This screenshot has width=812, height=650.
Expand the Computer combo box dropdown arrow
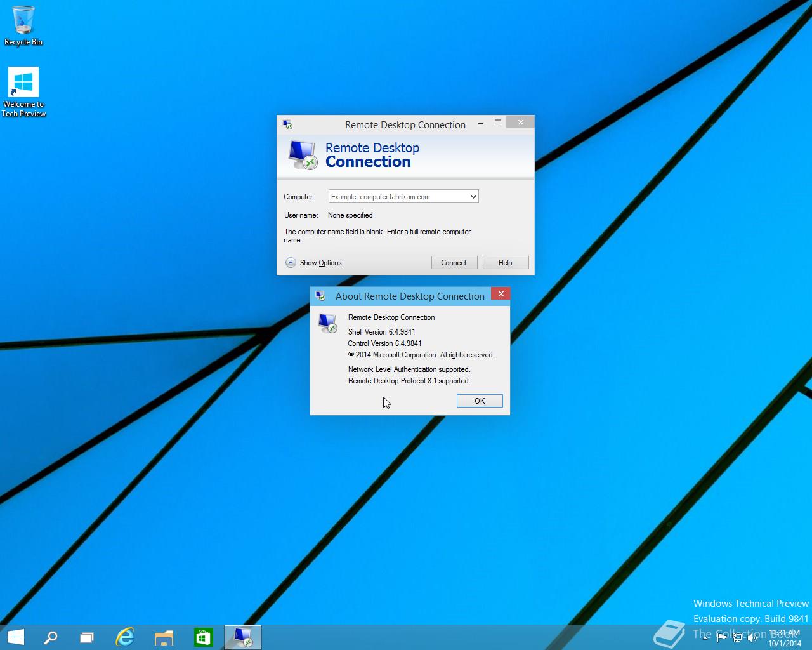[473, 197]
